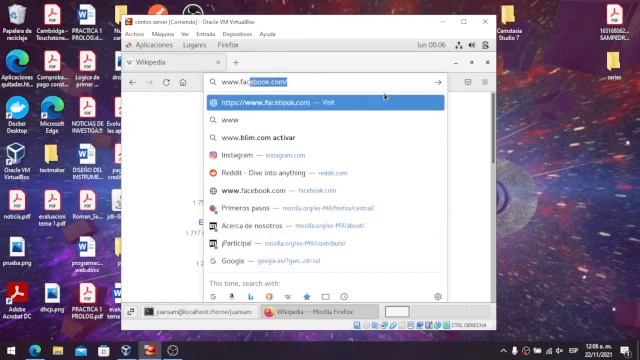Search this time with Wikipedia icon
The image size is (640, 360).
pos(288,297)
